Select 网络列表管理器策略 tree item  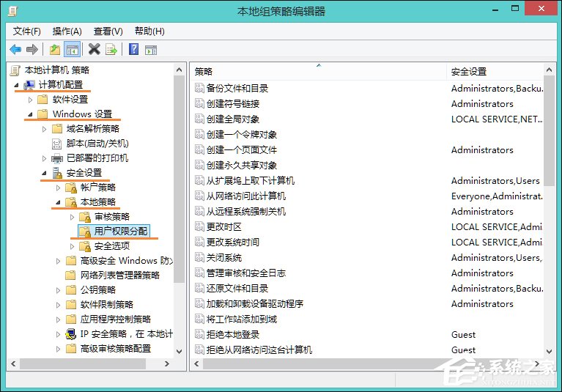(119, 275)
